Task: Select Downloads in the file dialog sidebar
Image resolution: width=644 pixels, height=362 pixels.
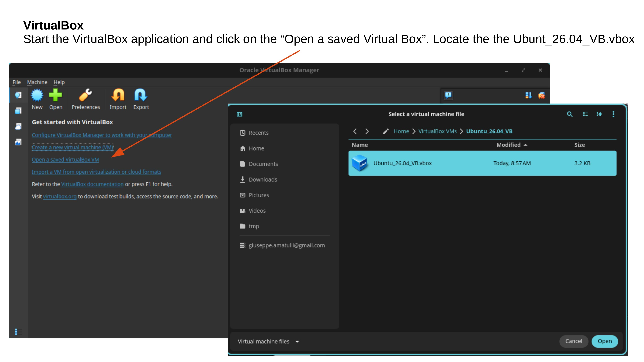Action: point(285,179)
